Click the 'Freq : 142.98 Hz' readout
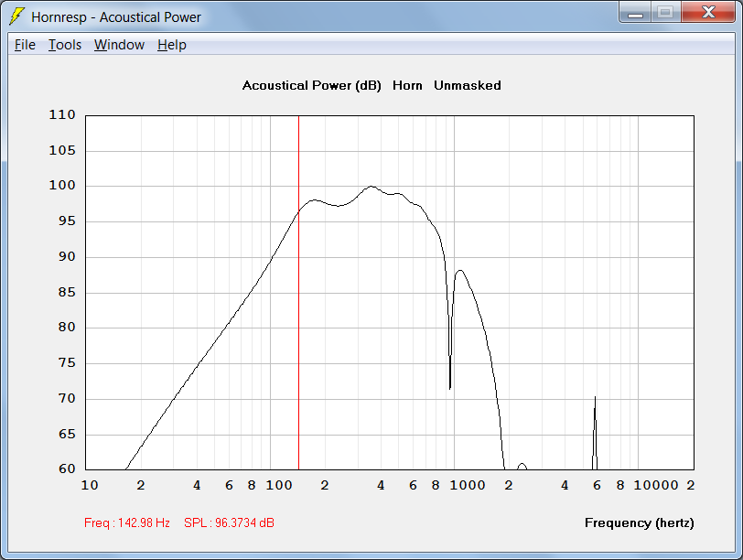 pyautogui.click(x=127, y=522)
